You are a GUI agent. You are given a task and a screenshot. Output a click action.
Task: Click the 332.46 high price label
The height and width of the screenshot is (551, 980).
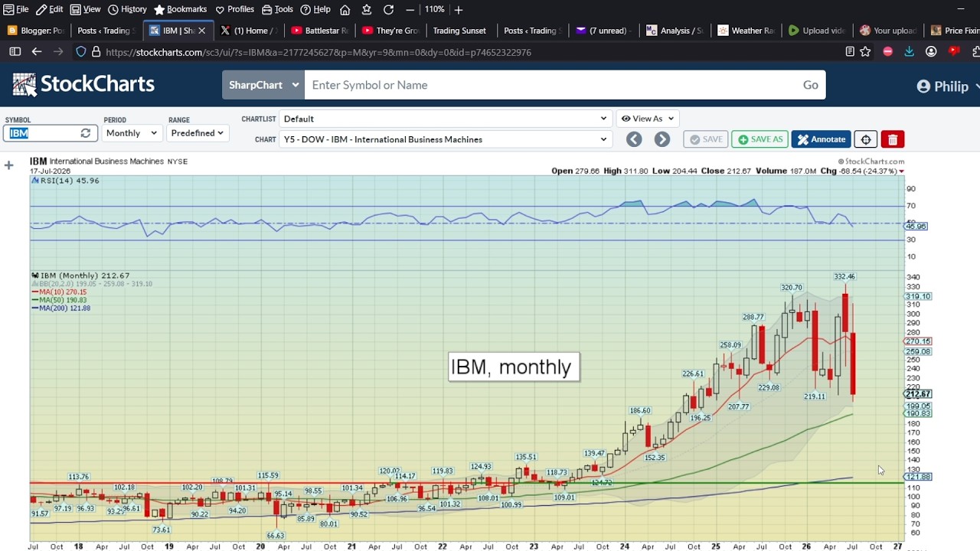844,276
